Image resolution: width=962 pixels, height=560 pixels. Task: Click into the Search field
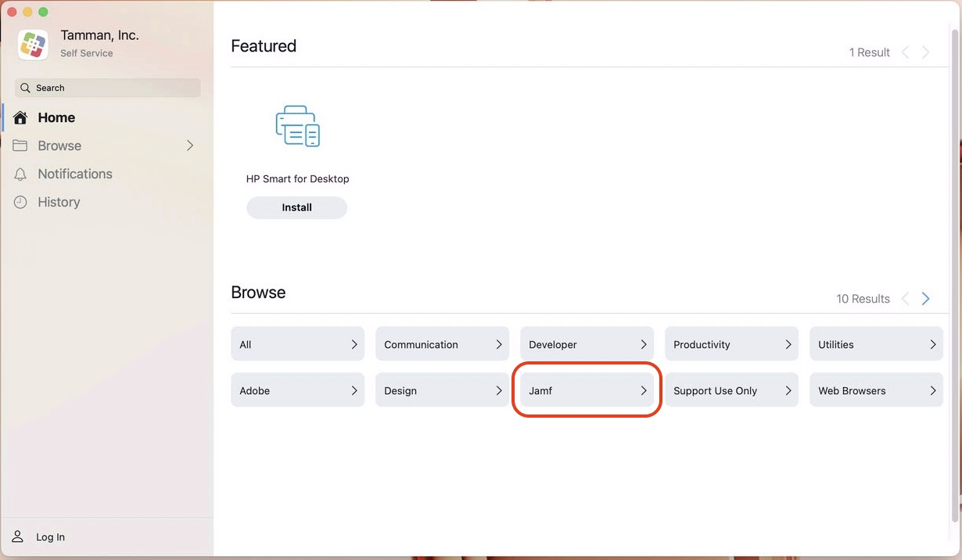[x=108, y=88]
